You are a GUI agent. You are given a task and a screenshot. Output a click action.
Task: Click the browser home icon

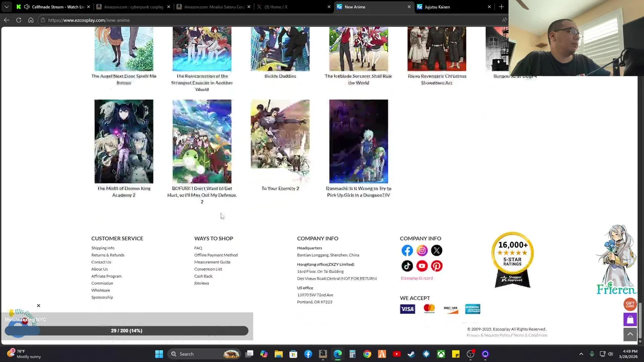[31, 20]
